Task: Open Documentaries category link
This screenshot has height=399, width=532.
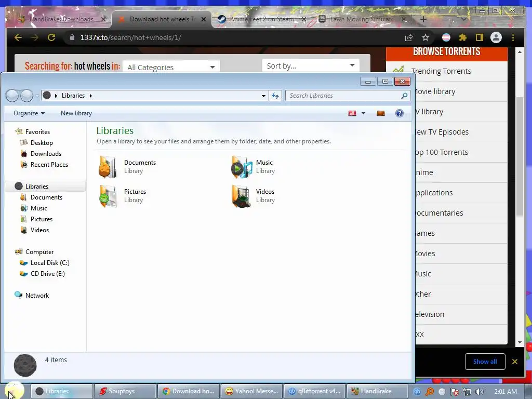Action: [439, 213]
